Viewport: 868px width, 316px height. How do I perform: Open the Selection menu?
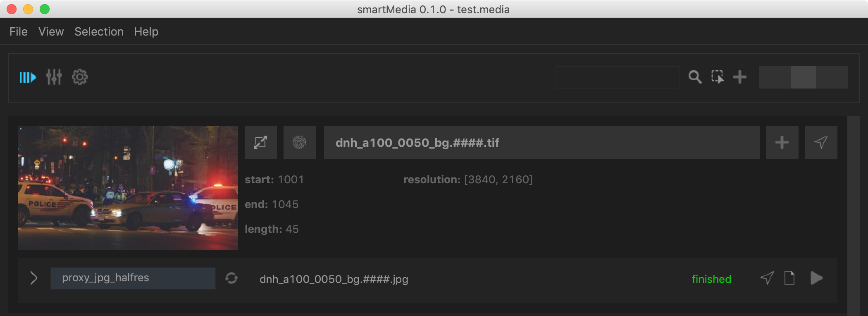tap(99, 32)
